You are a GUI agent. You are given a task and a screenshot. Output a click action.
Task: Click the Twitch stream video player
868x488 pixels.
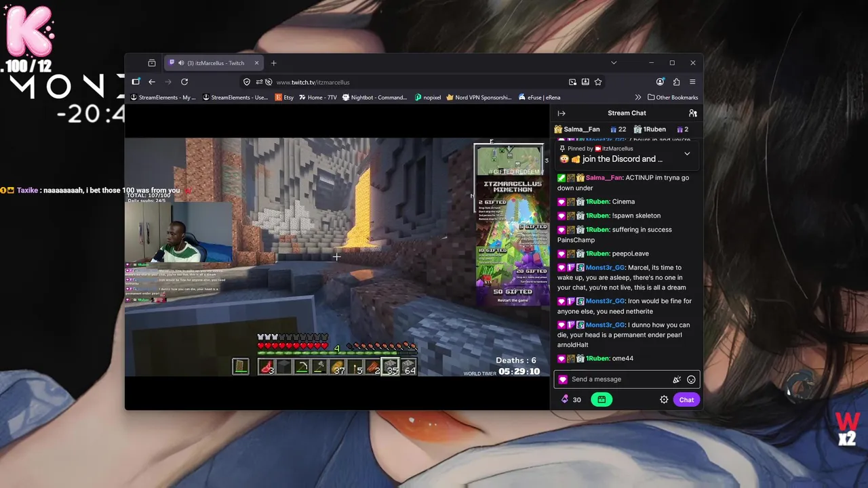[337, 257]
